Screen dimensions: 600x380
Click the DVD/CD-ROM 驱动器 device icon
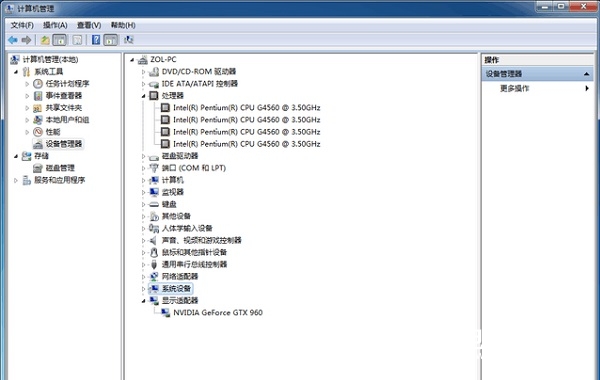(154, 72)
